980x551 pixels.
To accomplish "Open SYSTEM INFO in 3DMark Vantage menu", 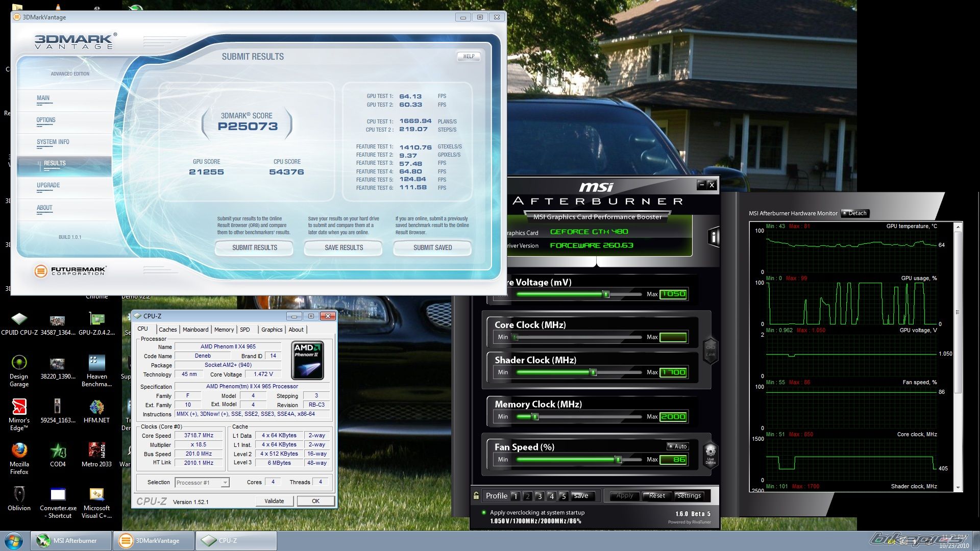I will coord(53,142).
